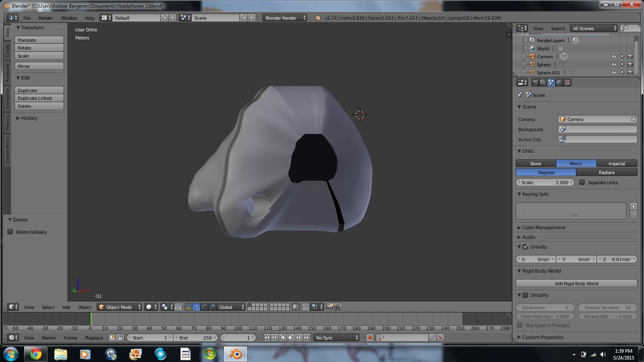Hide the Camera object in viewport
Viewport: 644px width, 362px height.
[x=614, y=56]
